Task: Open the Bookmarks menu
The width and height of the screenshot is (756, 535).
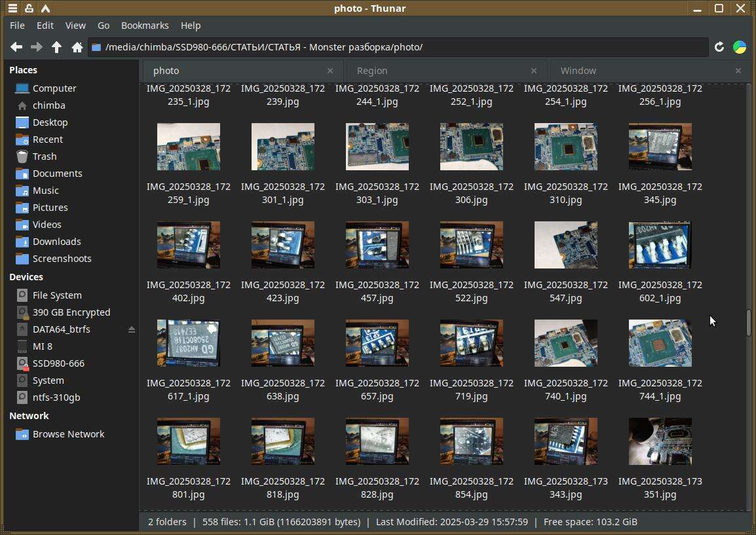Action: pos(145,26)
